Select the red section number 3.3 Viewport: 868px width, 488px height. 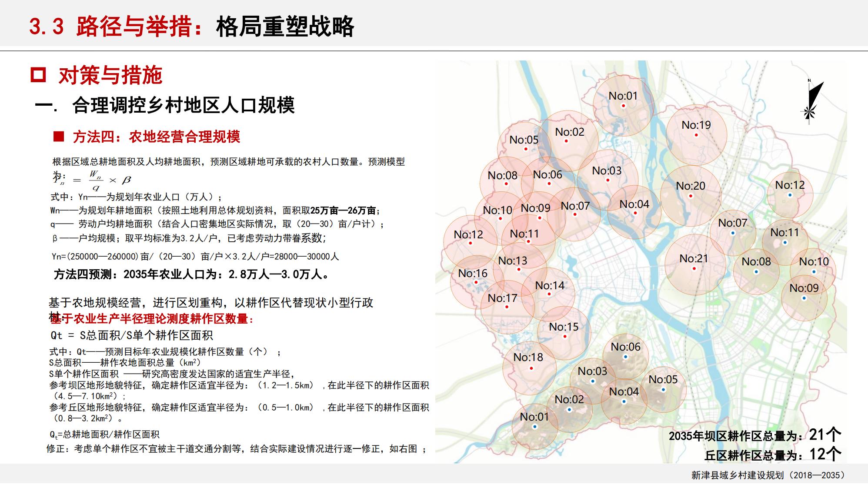click(x=47, y=27)
